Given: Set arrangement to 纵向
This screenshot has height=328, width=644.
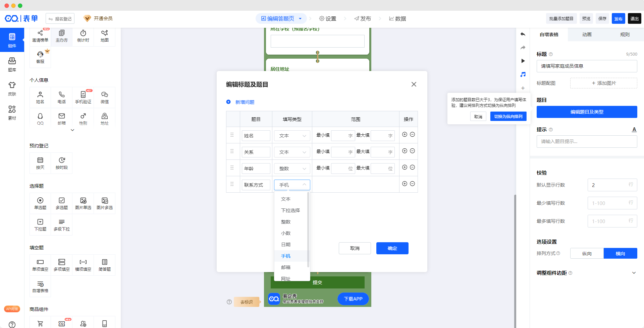Looking at the screenshot, I should pyautogui.click(x=587, y=254).
